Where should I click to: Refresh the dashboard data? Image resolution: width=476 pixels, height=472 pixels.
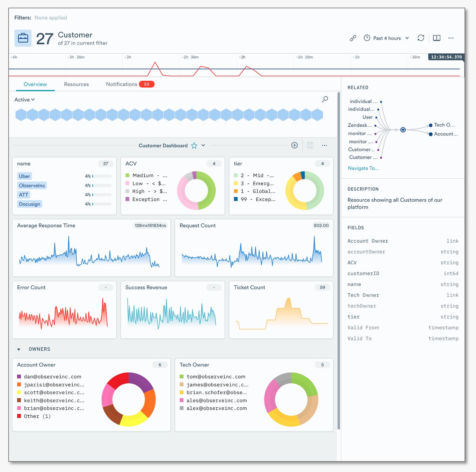tap(421, 38)
